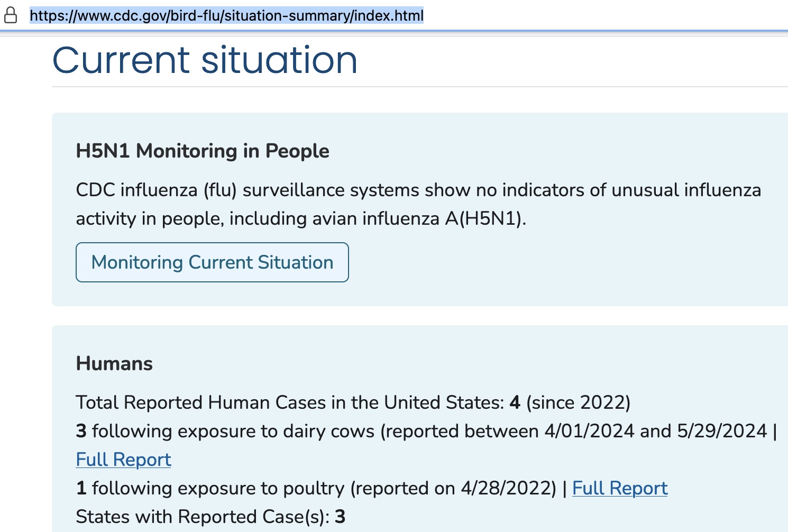Open the Full Report link for dairy cows
Viewport: 788px width, 532px height.
[123, 460]
